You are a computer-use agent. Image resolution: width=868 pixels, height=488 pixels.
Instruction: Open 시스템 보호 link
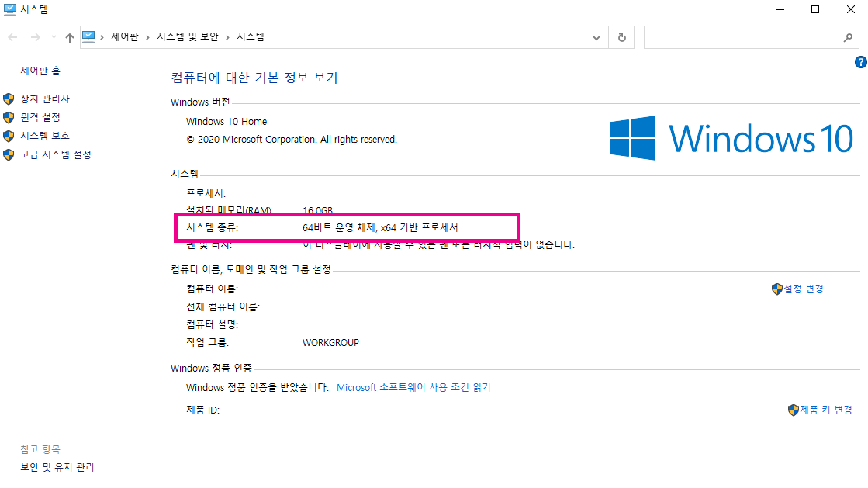(x=45, y=136)
